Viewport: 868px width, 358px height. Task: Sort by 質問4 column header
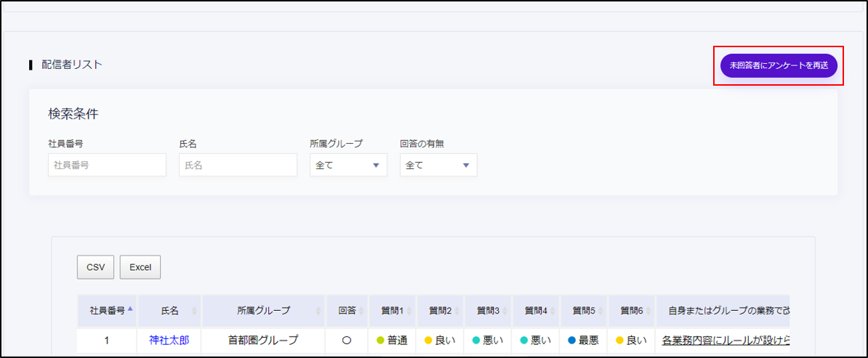537,310
